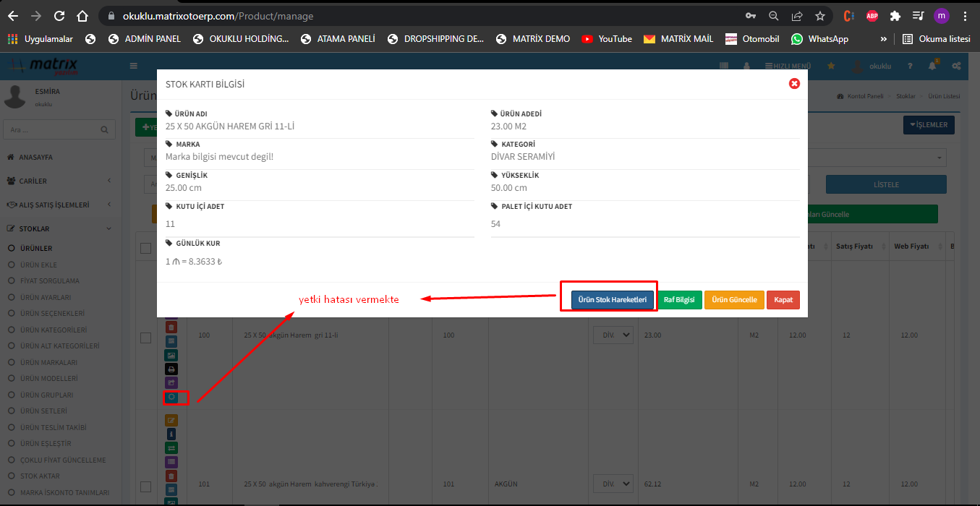
Task: Tick the checkbox for product row 101
Action: click(x=145, y=486)
